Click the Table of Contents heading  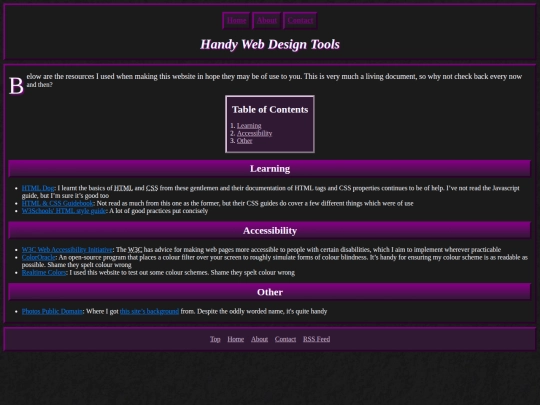coord(270,110)
